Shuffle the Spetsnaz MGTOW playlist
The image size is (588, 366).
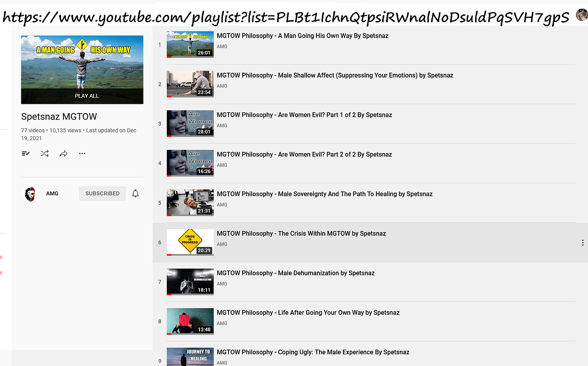coord(44,154)
